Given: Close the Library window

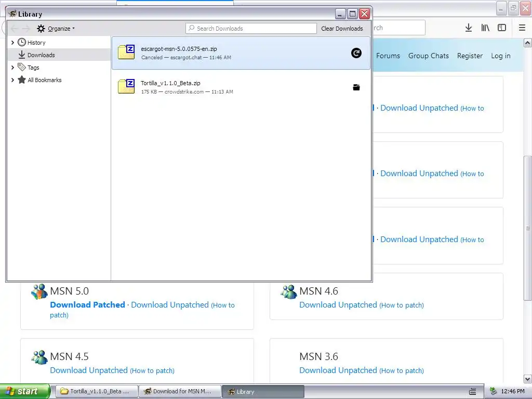Looking at the screenshot, I should click(x=364, y=14).
